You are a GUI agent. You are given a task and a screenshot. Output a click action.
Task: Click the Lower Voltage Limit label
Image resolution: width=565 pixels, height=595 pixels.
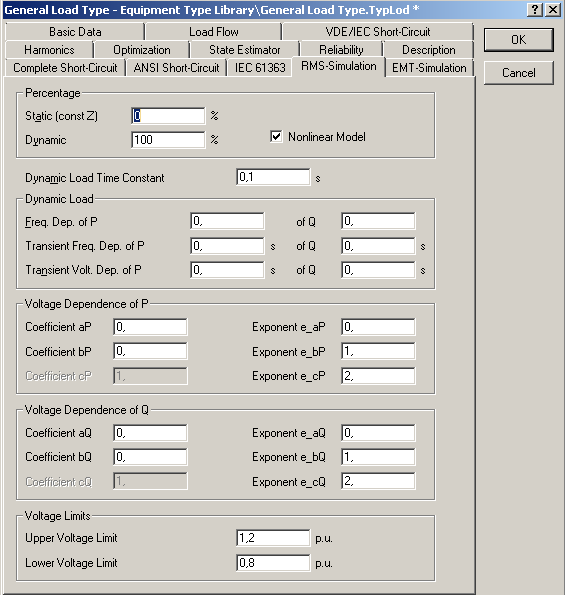tap(71, 563)
